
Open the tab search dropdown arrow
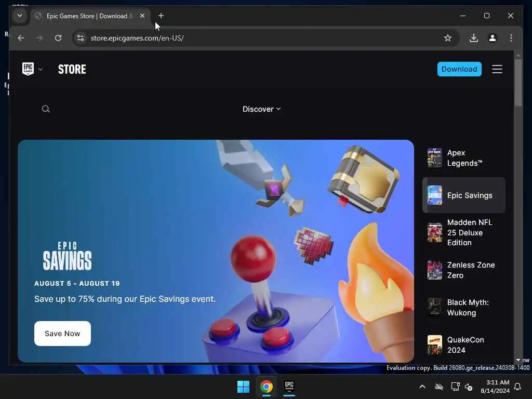click(20, 16)
